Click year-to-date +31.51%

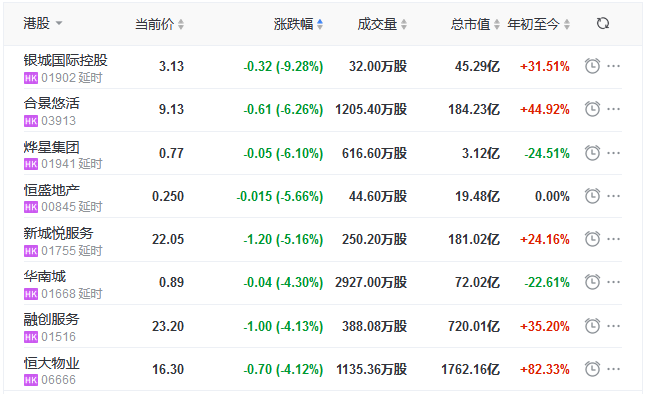[x=545, y=66]
